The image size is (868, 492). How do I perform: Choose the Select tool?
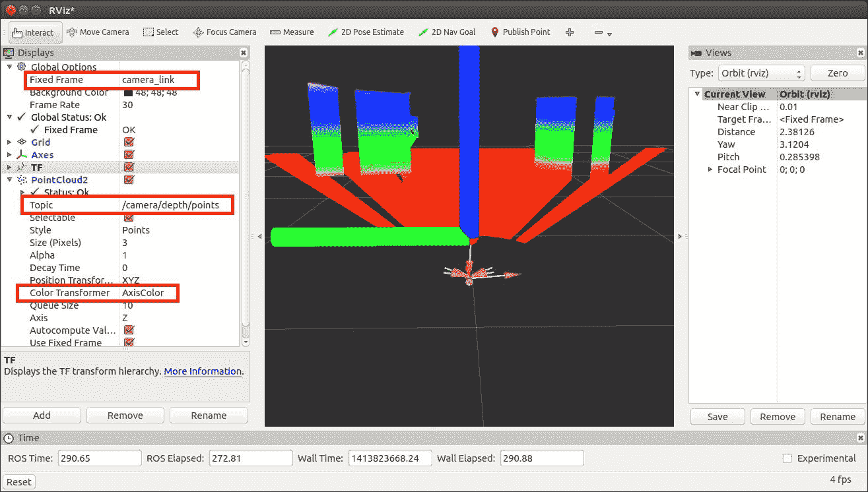click(160, 32)
